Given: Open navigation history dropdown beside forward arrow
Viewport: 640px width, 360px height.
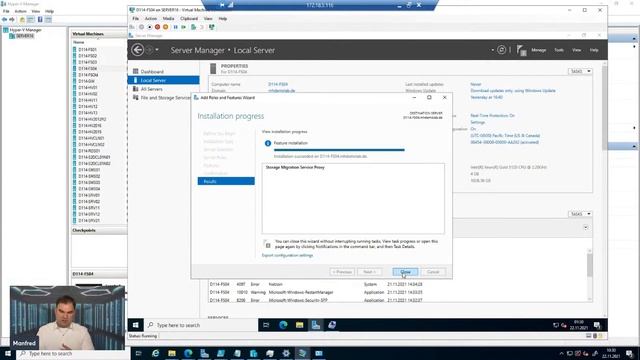Looking at the screenshot, I should coord(157,50).
